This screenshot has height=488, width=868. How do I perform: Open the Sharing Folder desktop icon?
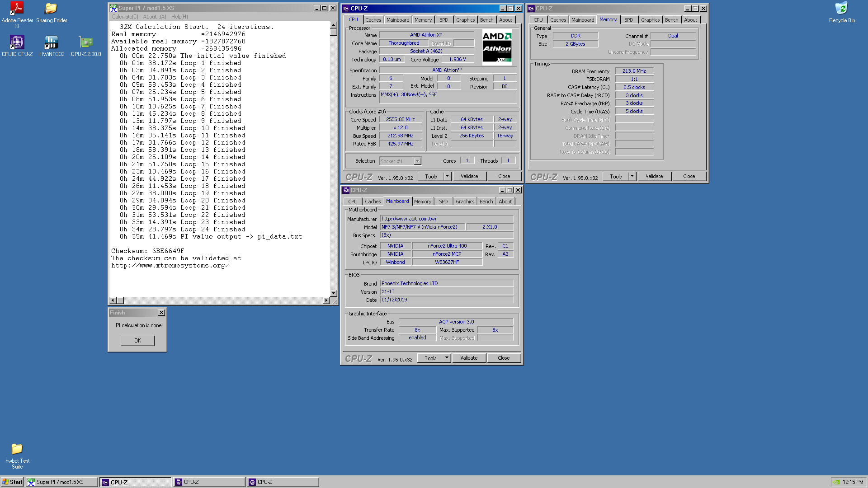point(52,13)
